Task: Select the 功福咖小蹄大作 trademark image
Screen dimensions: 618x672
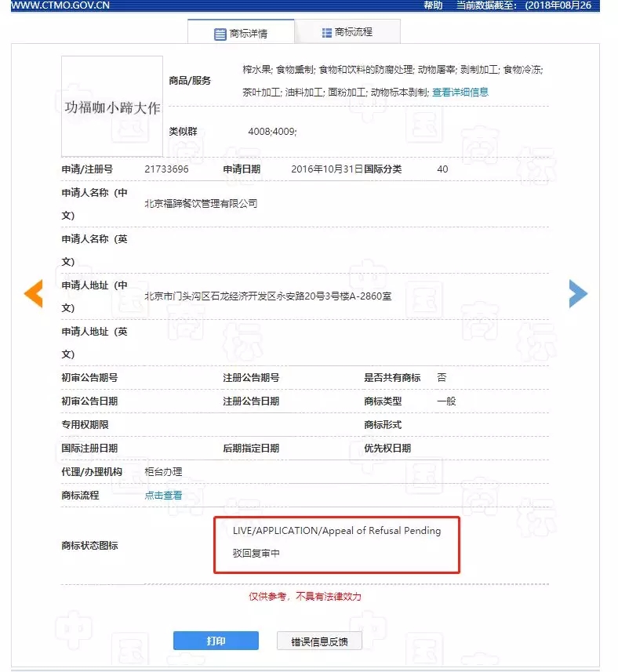Action: click(x=112, y=107)
